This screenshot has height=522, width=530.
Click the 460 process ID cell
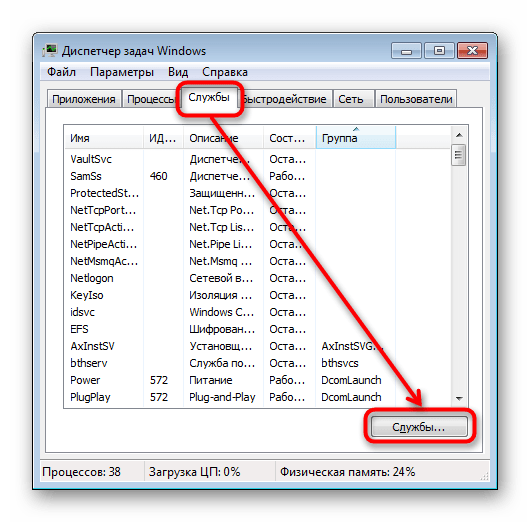click(159, 176)
